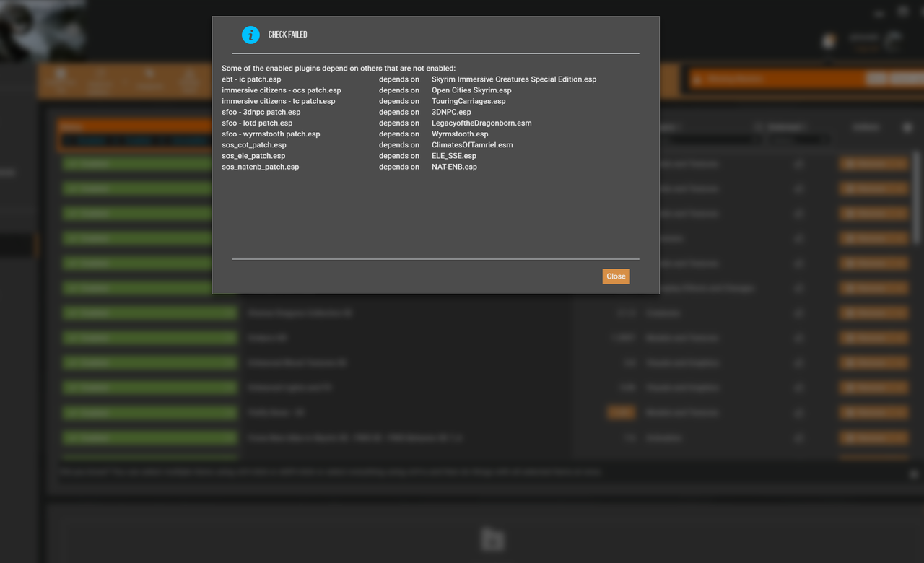Click 'NAT-ENB.esp' dependency
The image size is (924, 563).
(454, 166)
